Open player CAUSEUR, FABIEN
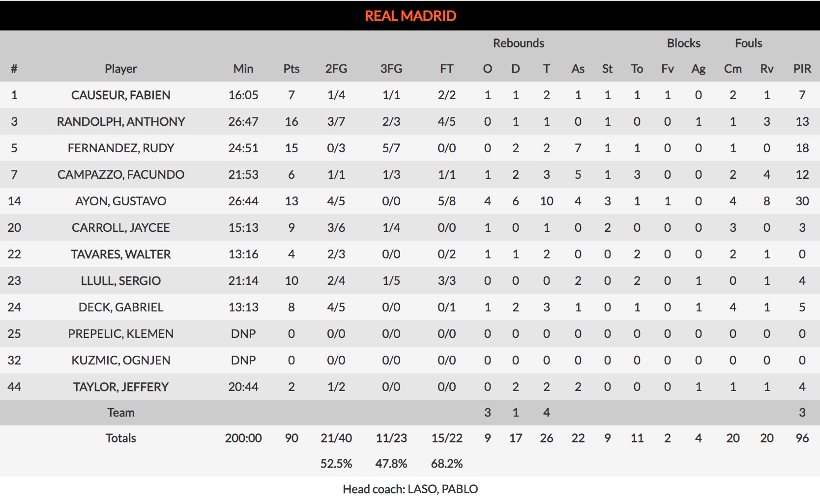This screenshot has width=820, height=504. point(121,95)
